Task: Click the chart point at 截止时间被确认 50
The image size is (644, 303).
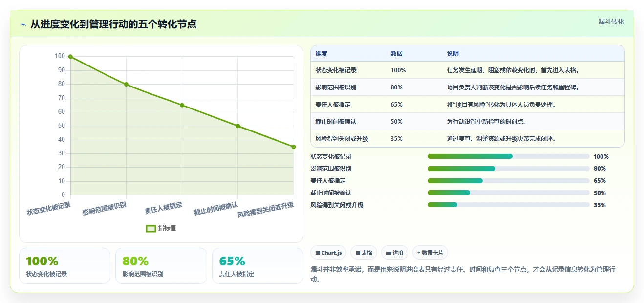Action: pyautogui.click(x=238, y=126)
